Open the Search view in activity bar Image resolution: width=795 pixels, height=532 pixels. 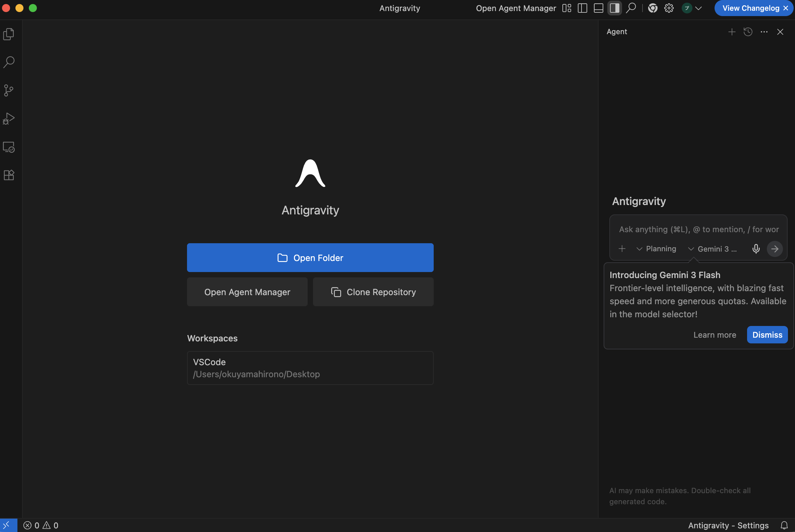(9, 62)
